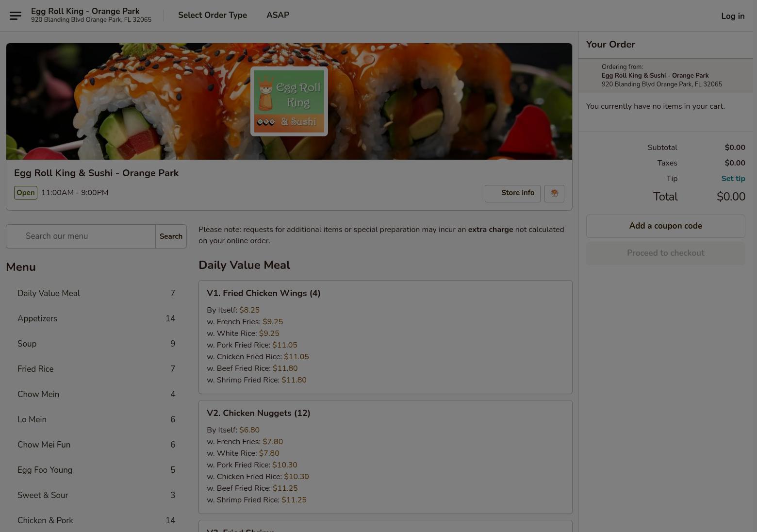The width and height of the screenshot is (757, 532).
Task: Open the Lo Mein category
Action: click(96, 419)
